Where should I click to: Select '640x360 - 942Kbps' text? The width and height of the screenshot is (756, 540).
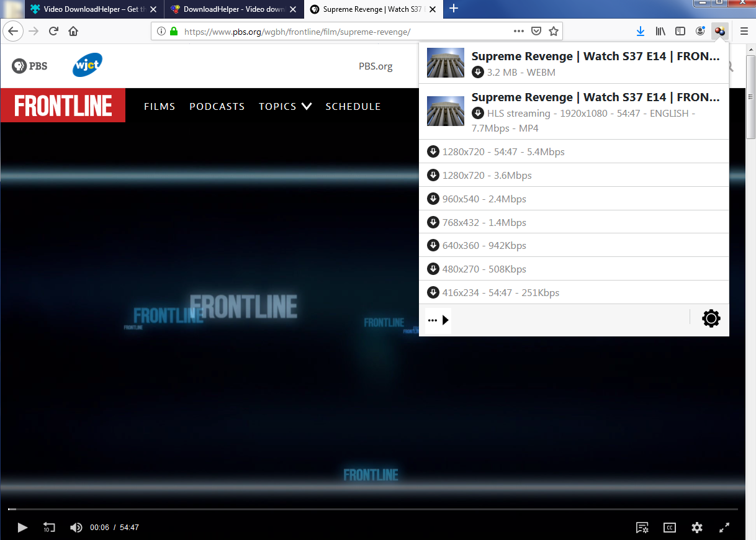pyautogui.click(x=484, y=245)
